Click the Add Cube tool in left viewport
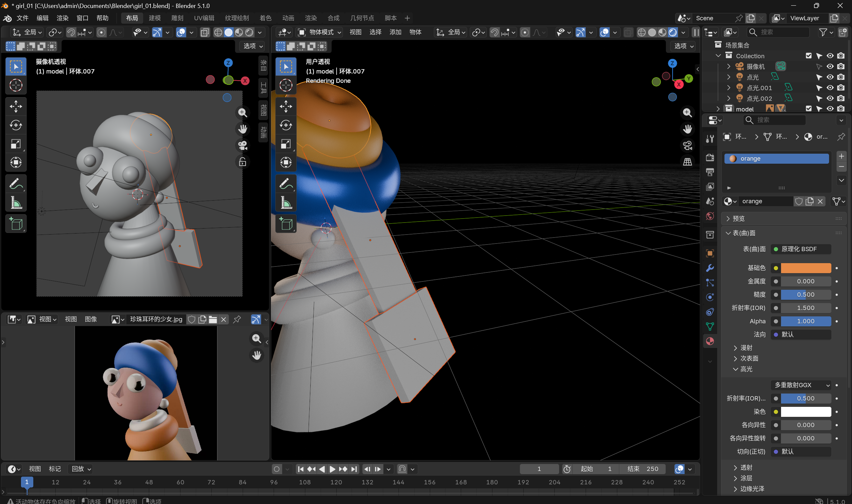 [x=16, y=224]
